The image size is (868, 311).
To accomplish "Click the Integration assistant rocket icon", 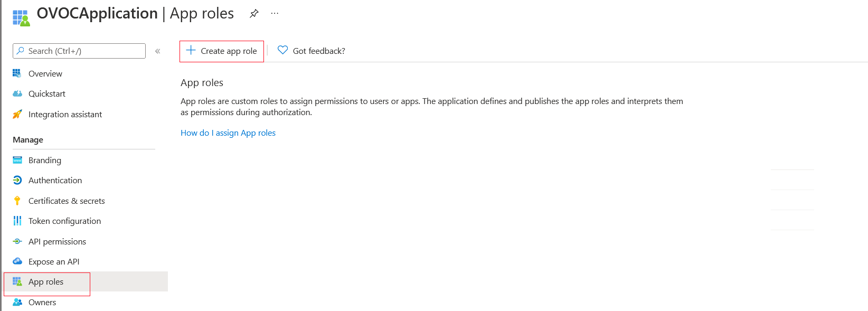I will [17, 114].
